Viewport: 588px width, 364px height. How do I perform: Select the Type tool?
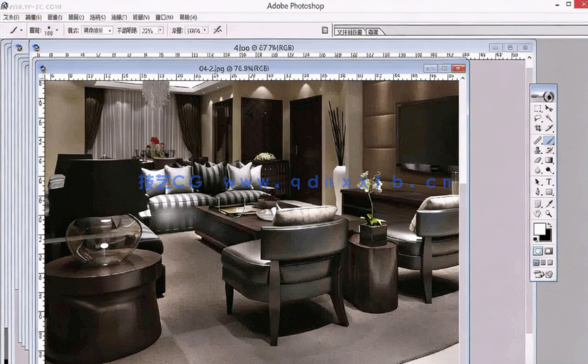(549, 182)
